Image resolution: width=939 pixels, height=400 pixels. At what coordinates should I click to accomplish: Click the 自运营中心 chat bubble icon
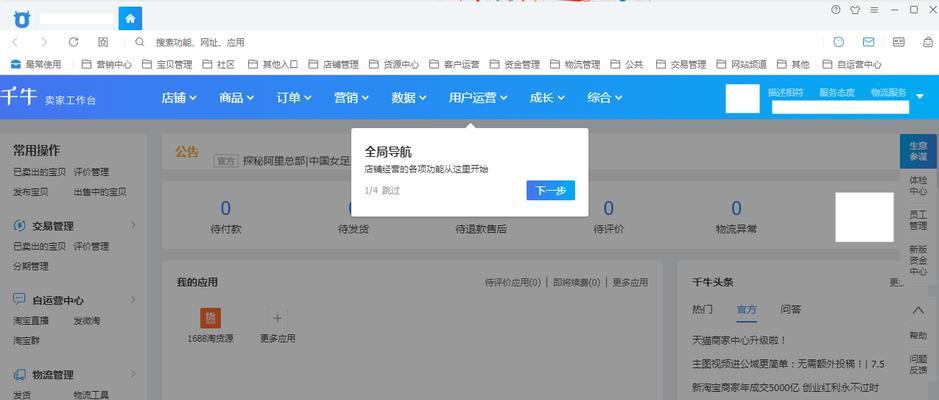pos(19,299)
